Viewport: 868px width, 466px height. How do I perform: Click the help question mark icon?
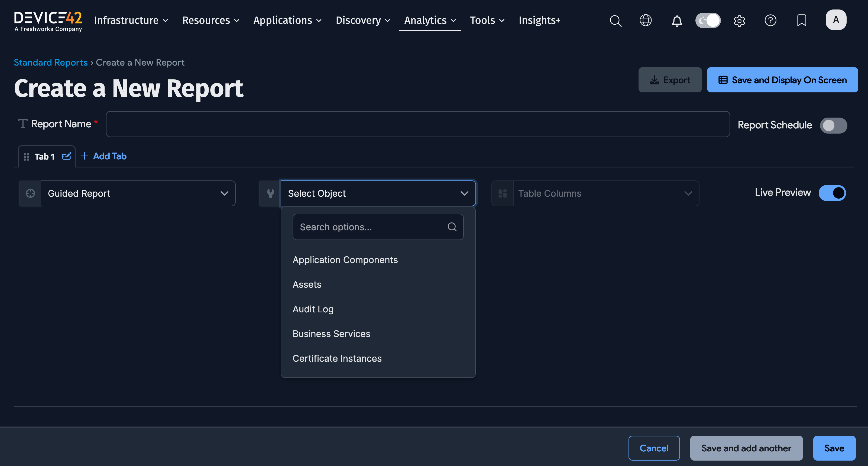(770, 21)
